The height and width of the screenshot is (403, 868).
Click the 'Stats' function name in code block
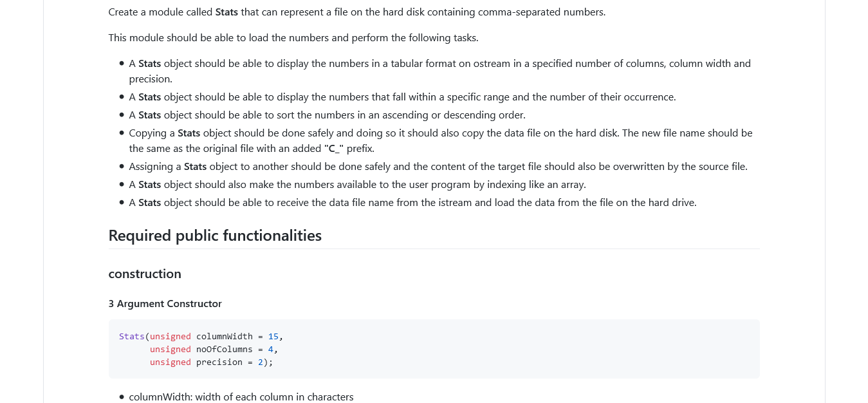(x=132, y=337)
